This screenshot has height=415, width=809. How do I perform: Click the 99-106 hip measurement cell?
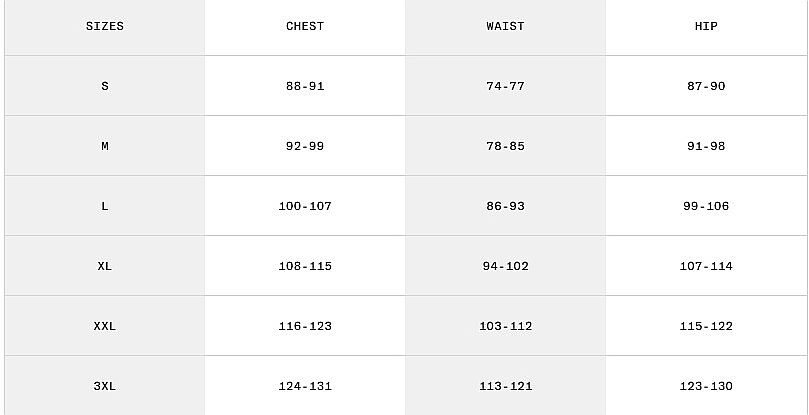click(x=706, y=206)
